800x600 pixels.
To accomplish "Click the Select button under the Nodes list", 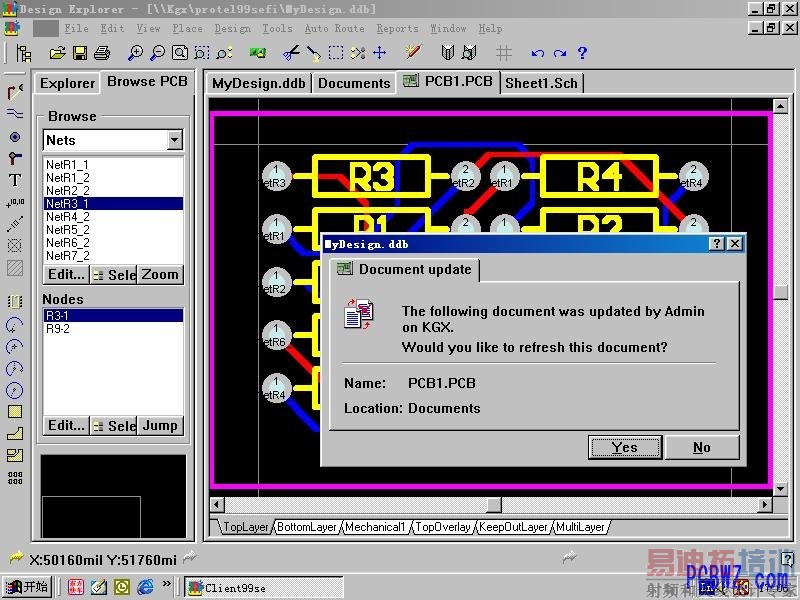I will click(x=113, y=426).
